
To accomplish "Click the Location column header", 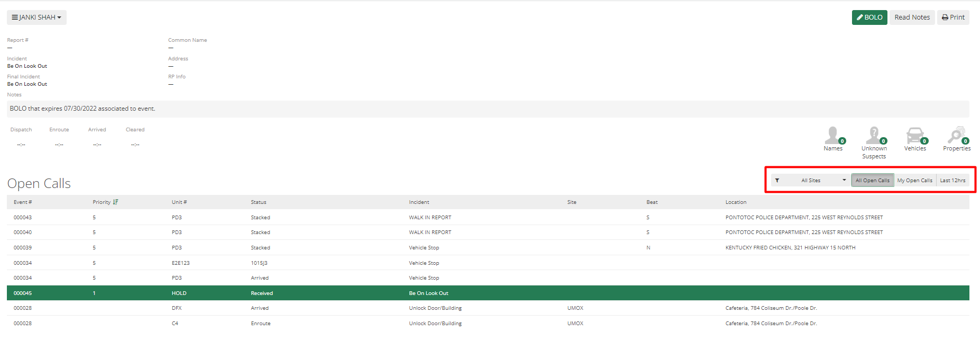I will [736, 202].
